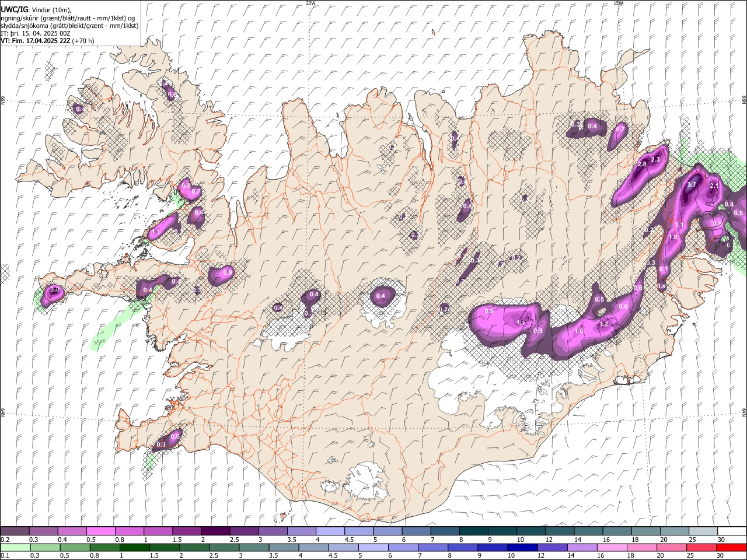Image resolution: width=747 pixels, height=560 pixels.
Task: Pick the lavender snow swatch between 4 and 4.5
Action: point(329,531)
